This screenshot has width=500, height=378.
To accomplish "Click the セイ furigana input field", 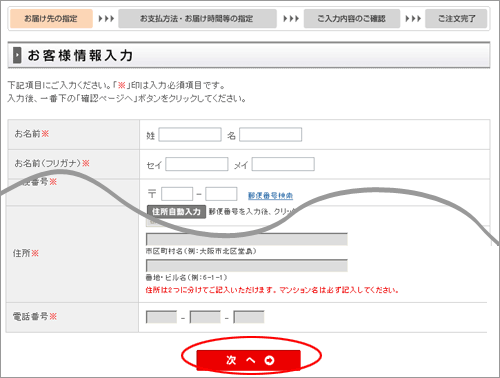I will (197, 164).
